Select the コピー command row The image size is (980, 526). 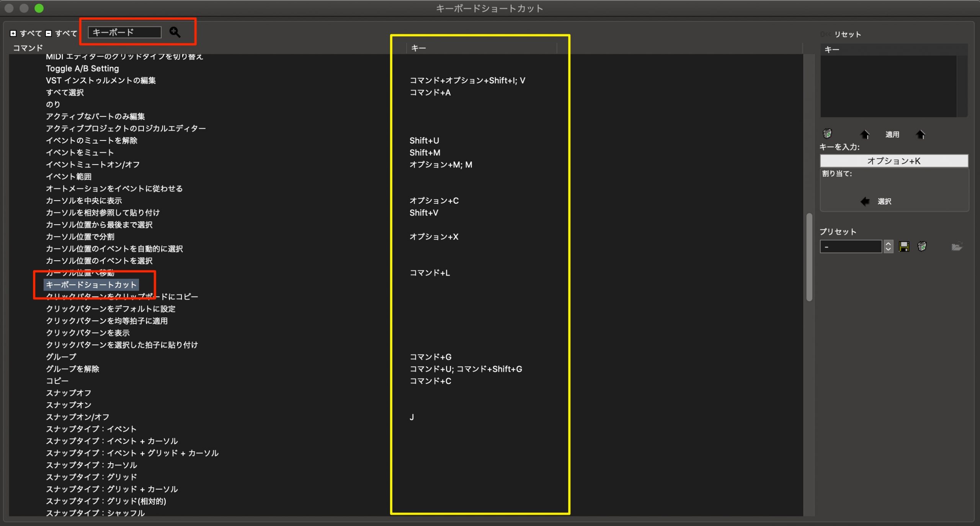pyautogui.click(x=57, y=381)
